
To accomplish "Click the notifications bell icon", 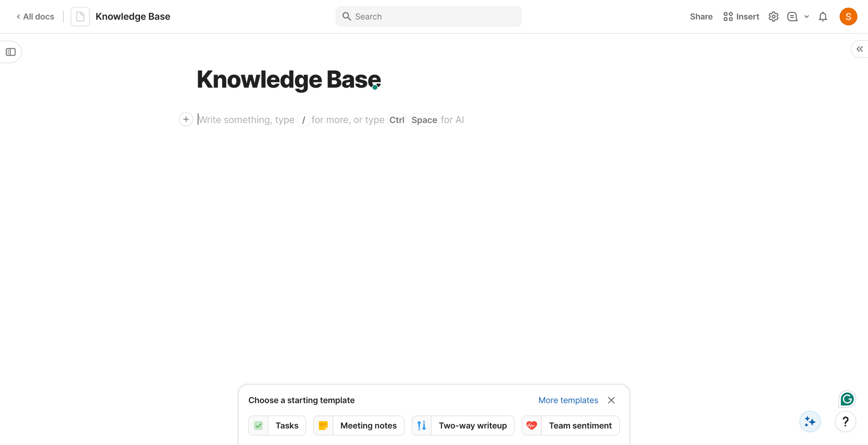I will (823, 17).
